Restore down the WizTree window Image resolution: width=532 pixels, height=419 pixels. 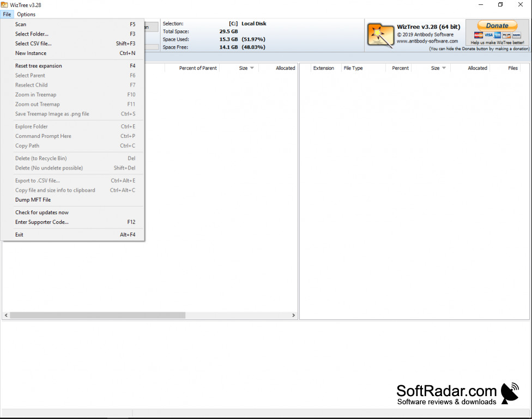click(500, 5)
